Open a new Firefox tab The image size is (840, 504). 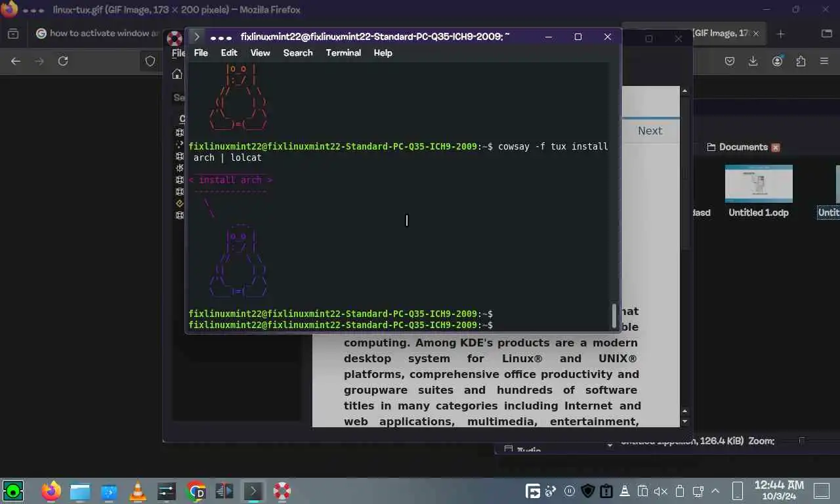pos(780,33)
